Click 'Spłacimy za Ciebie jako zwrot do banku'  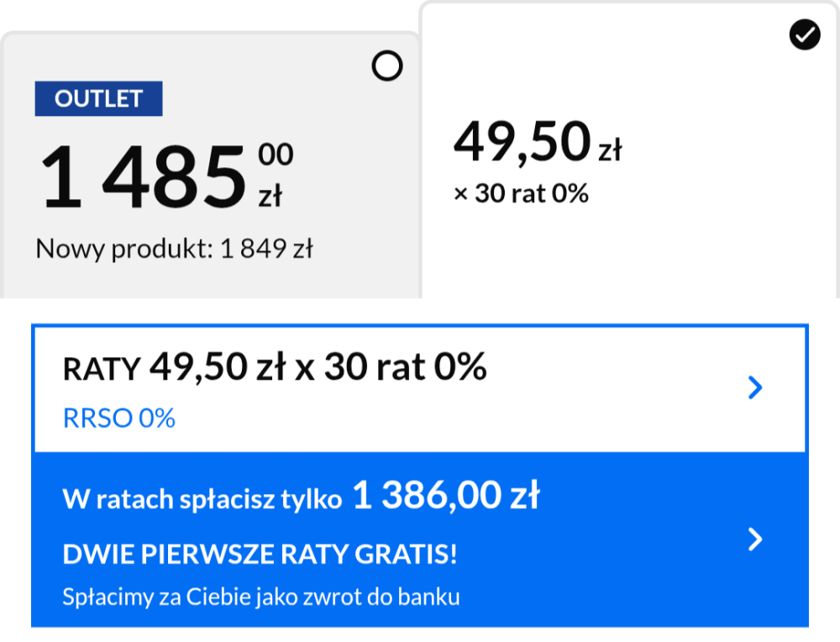261,597
